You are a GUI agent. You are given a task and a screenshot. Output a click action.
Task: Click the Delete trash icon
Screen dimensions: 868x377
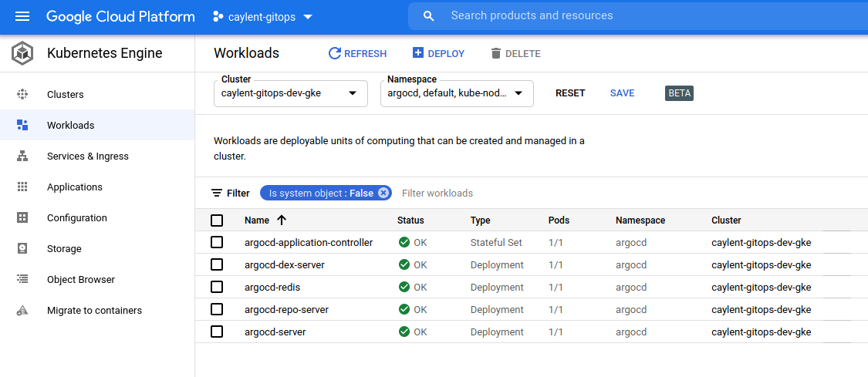[x=495, y=53]
